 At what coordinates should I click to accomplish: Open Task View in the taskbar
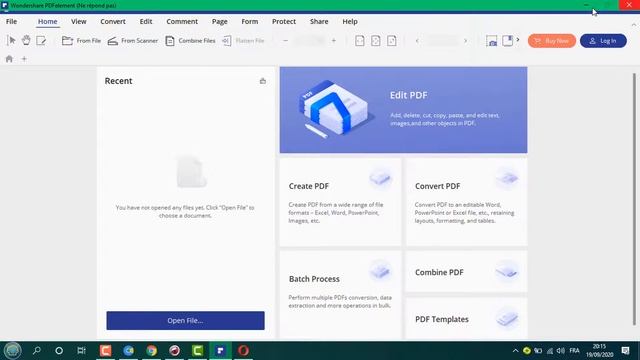tap(81, 350)
